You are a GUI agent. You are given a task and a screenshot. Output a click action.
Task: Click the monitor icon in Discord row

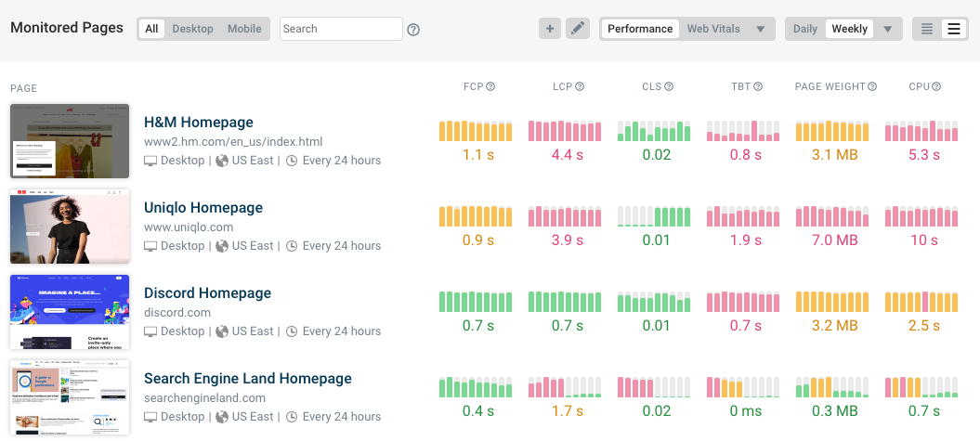click(x=150, y=331)
